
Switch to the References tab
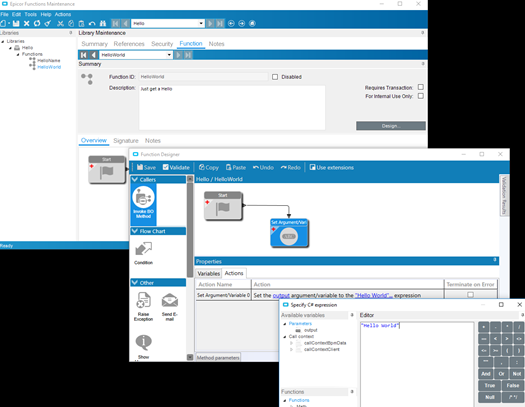129,44
